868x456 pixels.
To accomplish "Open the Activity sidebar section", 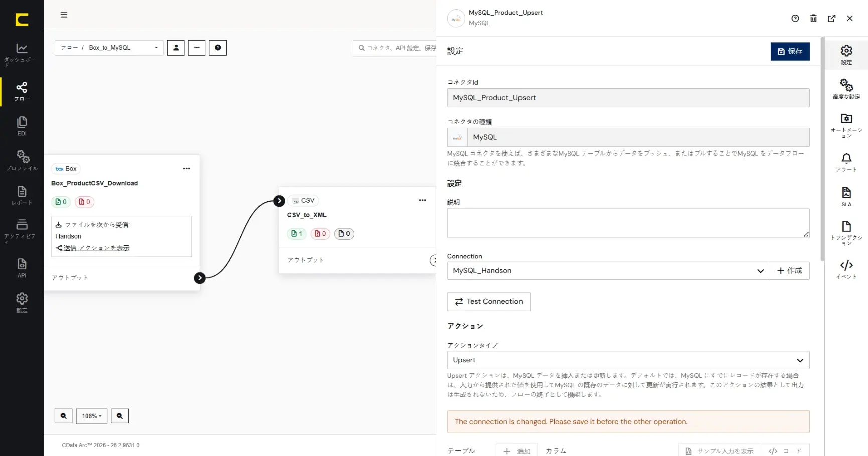I will pyautogui.click(x=22, y=231).
